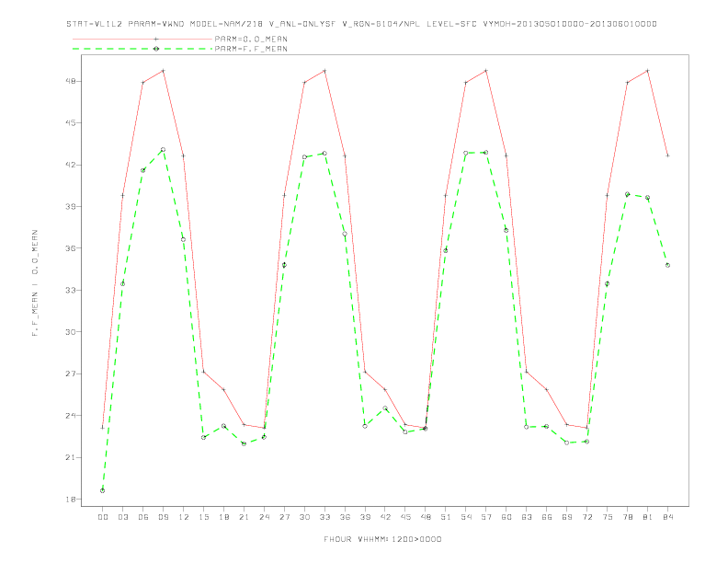The height and width of the screenshot is (563, 728).
Task: Click x-axis forecast hour label 18
Action: (x=223, y=517)
